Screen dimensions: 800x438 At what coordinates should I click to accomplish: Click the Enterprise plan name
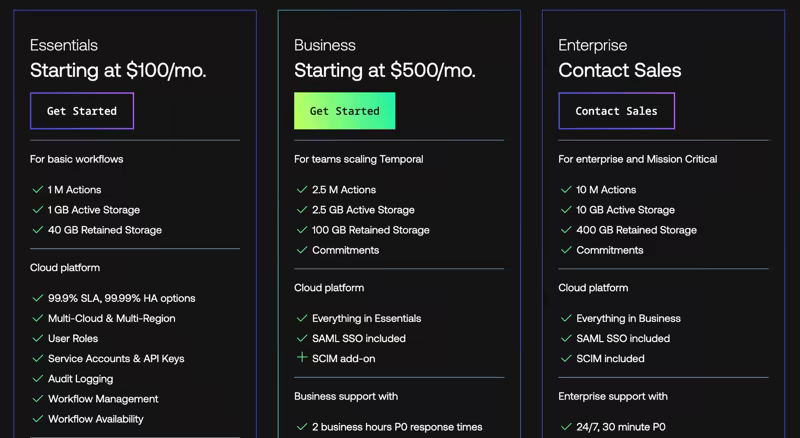(592, 45)
